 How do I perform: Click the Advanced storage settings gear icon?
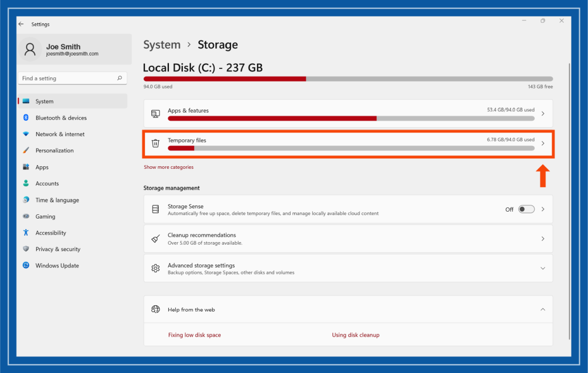[x=156, y=268]
